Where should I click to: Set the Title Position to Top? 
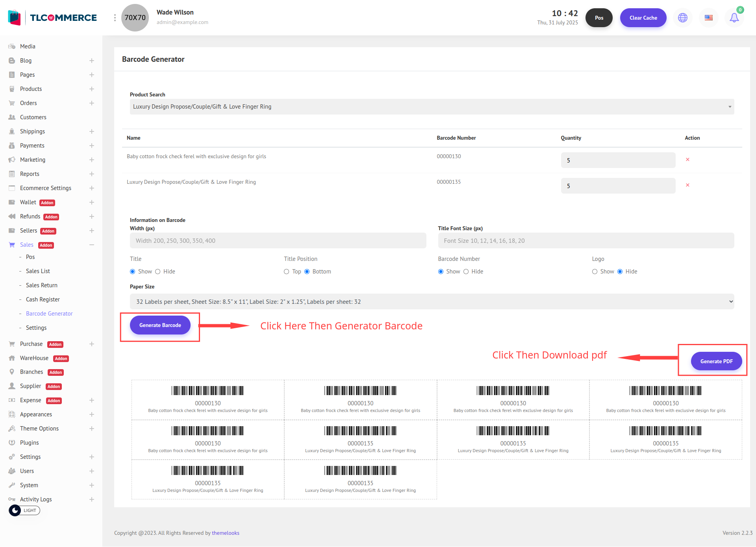tap(287, 272)
